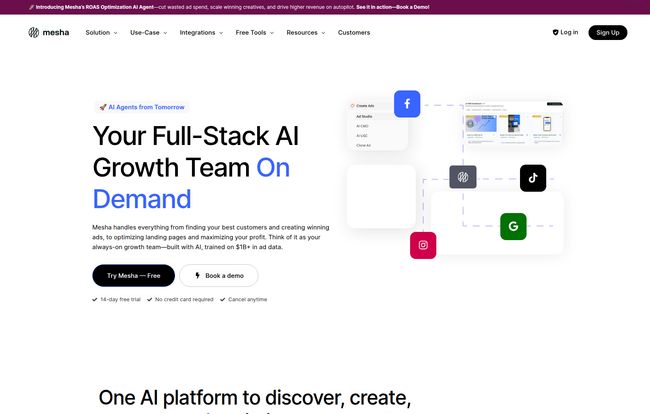Click the TikTok icon tile
This screenshot has width=650, height=414.
(533, 178)
